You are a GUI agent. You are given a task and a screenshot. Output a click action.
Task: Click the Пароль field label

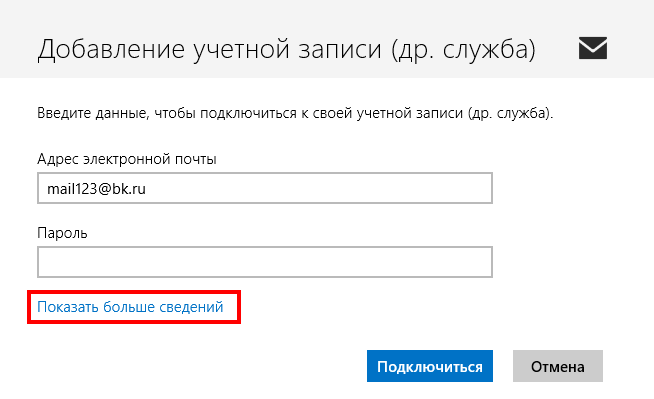62,233
